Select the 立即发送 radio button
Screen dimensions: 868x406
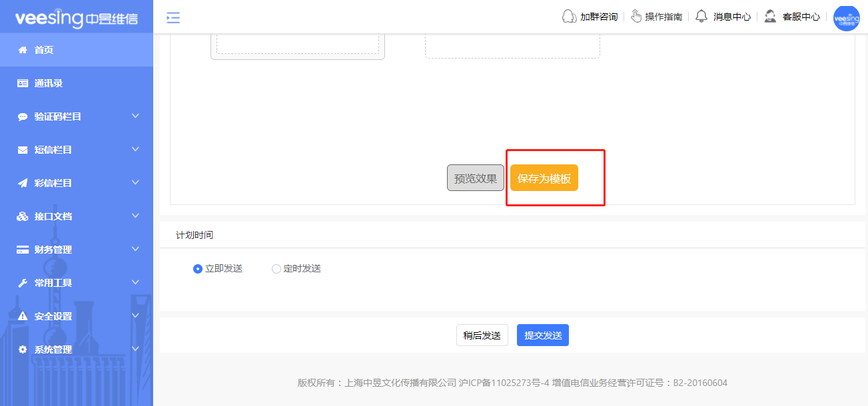click(x=198, y=269)
